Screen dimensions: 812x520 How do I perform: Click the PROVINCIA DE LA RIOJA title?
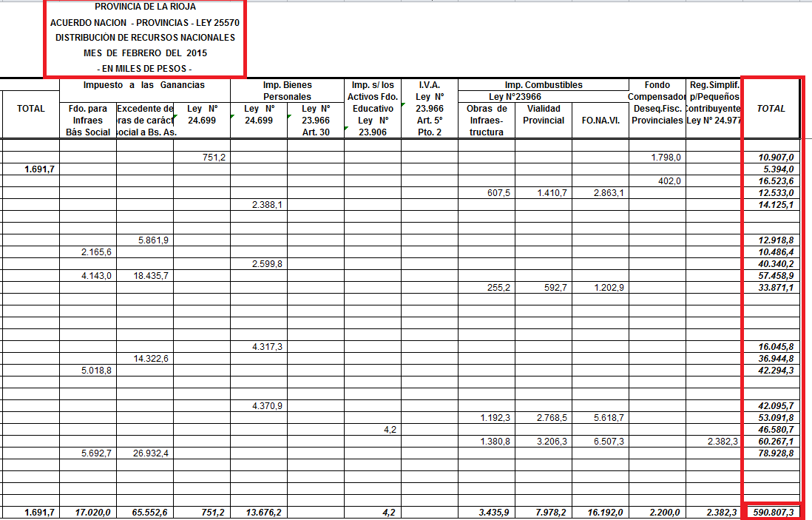point(145,7)
